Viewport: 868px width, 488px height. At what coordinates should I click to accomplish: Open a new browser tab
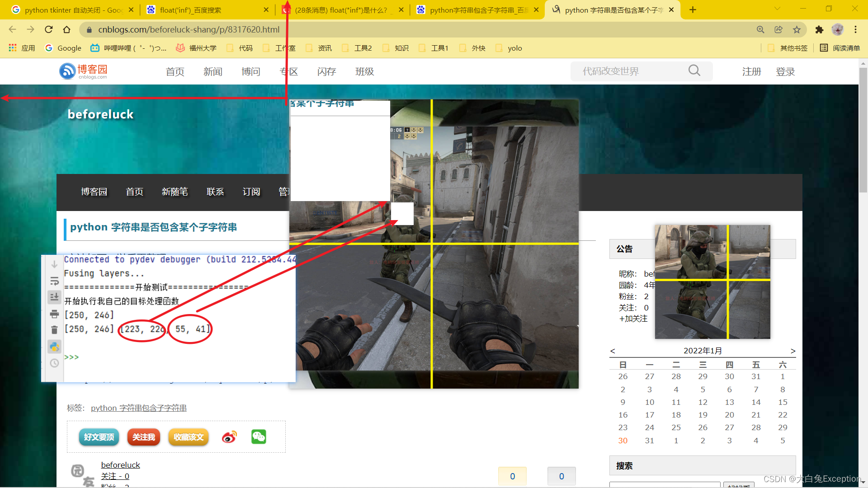693,9
